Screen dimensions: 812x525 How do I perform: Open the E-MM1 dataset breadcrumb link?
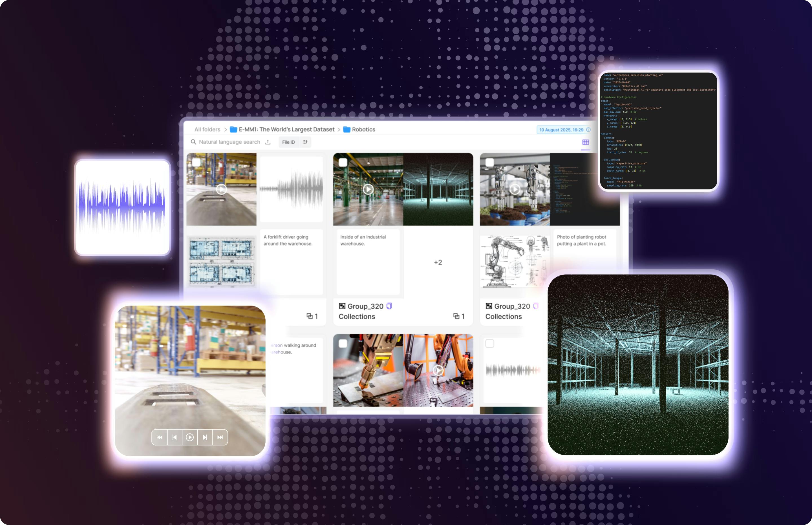tap(286, 130)
